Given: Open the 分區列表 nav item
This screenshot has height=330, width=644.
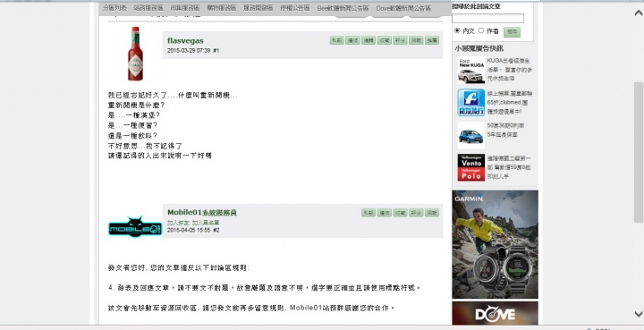Looking at the screenshot, I should [x=114, y=8].
